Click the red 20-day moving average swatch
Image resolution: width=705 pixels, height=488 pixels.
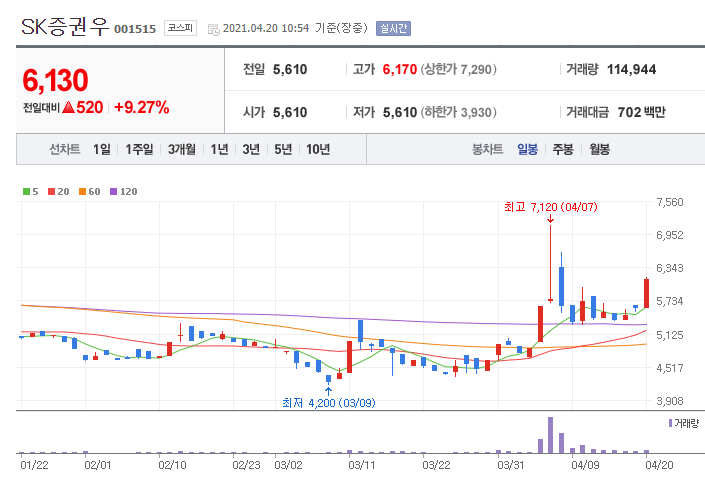point(52,192)
